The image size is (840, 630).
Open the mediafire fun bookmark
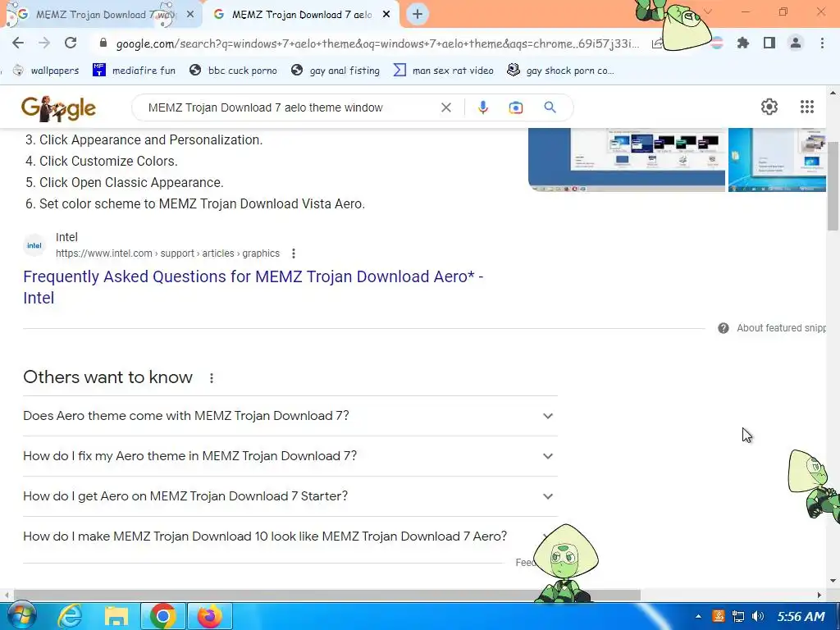(x=134, y=71)
